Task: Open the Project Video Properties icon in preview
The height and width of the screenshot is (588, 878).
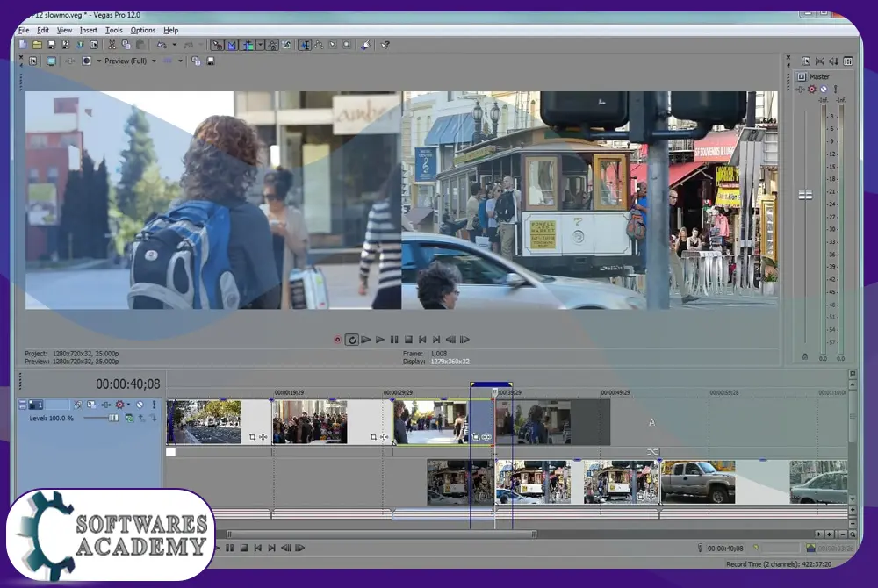Action: 33,61
